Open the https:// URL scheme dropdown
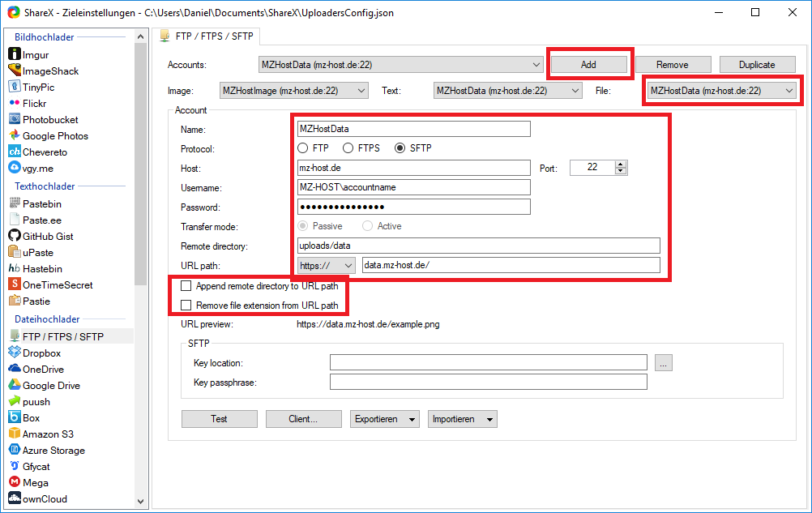812x513 pixels. 327,266
